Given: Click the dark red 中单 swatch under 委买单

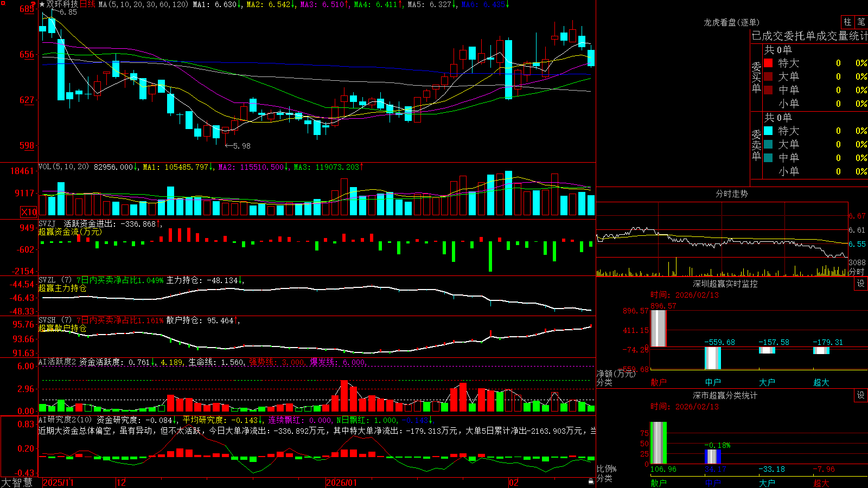Looking at the screenshot, I should [x=768, y=90].
